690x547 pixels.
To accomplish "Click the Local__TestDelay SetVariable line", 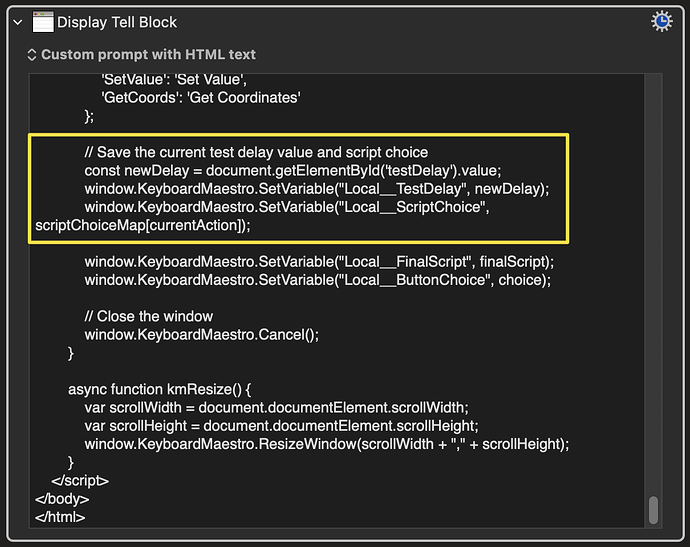I will click(x=317, y=189).
